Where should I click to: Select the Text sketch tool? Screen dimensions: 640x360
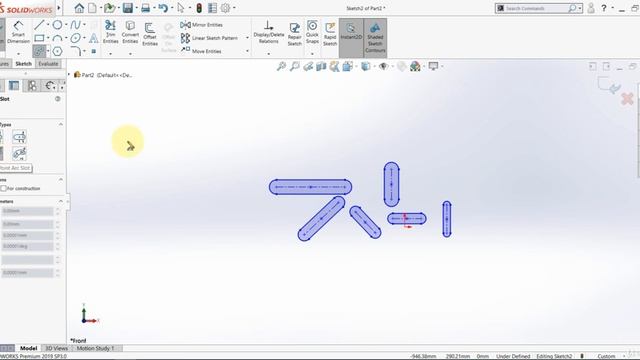(x=94, y=38)
